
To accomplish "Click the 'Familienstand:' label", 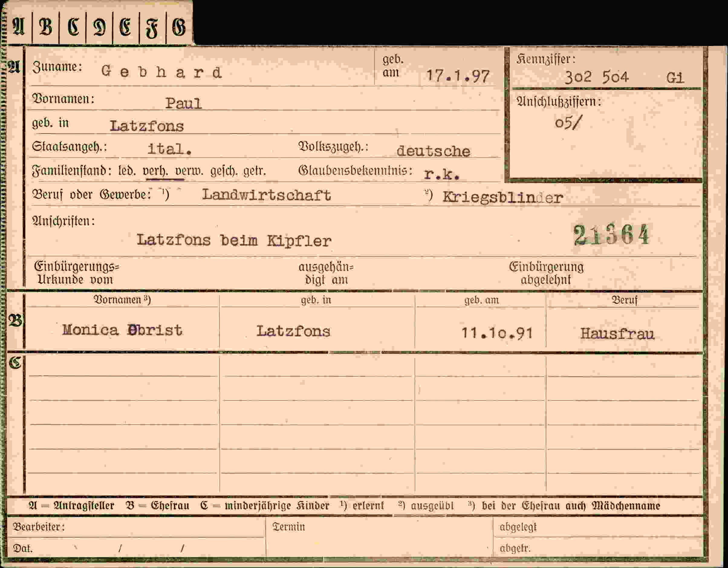I will [x=72, y=171].
